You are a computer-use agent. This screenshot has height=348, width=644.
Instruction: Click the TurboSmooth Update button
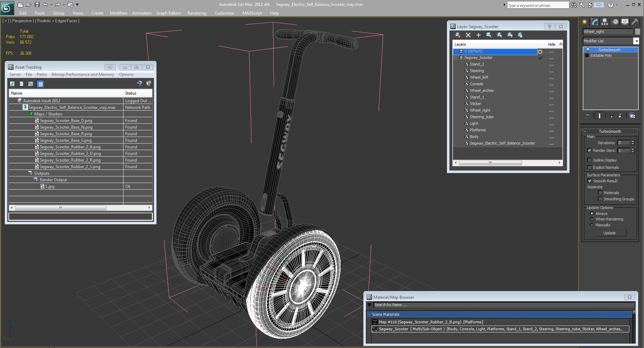(x=609, y=233)
